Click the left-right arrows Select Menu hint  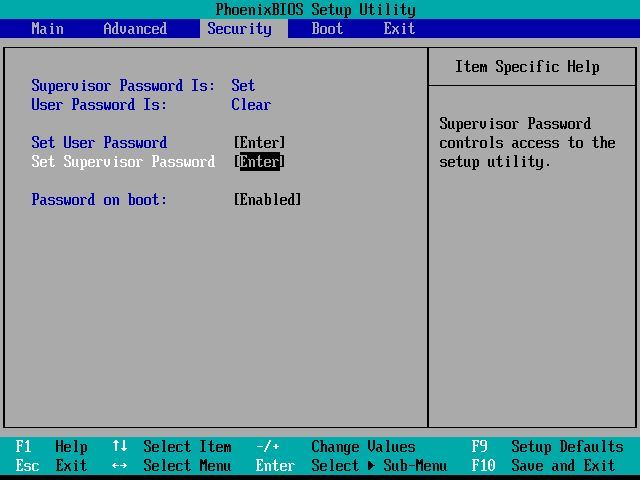pos(172,465)
